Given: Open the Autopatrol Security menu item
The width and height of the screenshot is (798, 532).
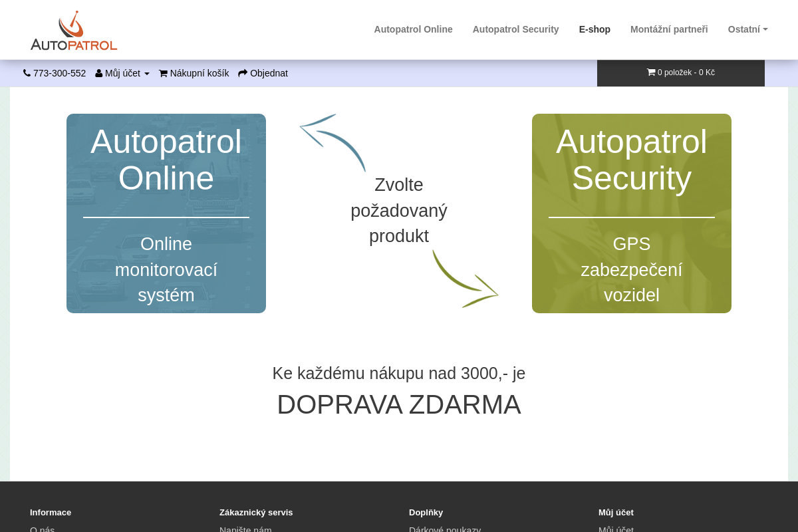Looking at the screenshot, I should pos(515,29).
